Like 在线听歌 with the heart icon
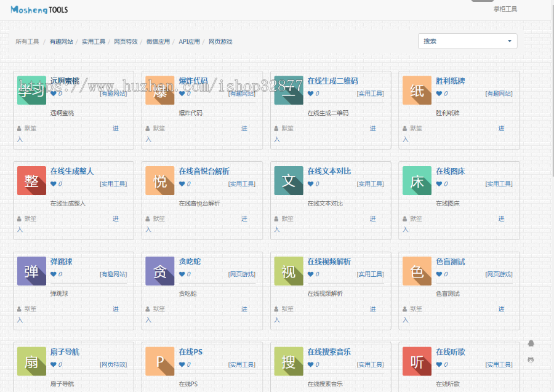This screenshot has height=392, width=554. click(439, 364)
